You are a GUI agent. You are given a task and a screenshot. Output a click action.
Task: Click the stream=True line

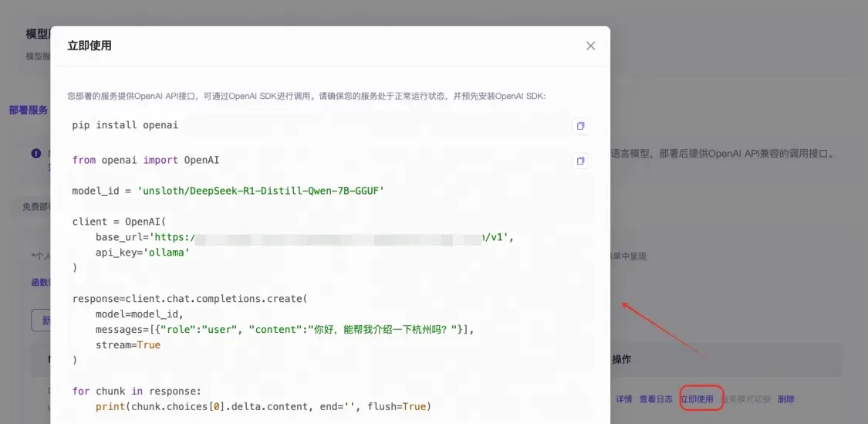(x=128, y=344)
